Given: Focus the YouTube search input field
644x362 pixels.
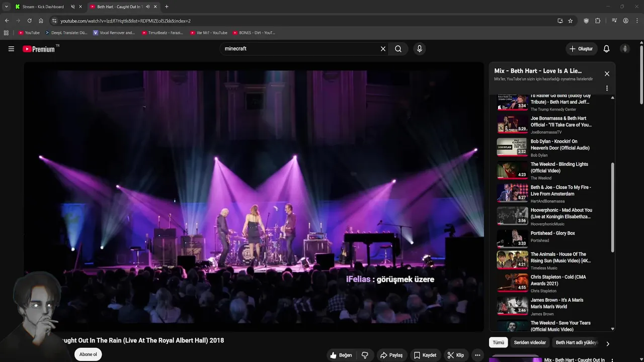Looking at the screenshot, I should pos(299,49).
